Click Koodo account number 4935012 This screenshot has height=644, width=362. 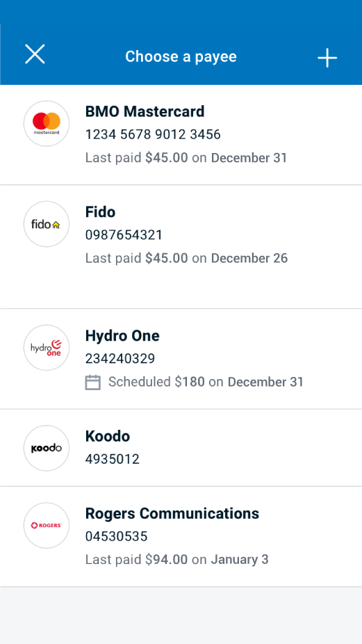113,459
